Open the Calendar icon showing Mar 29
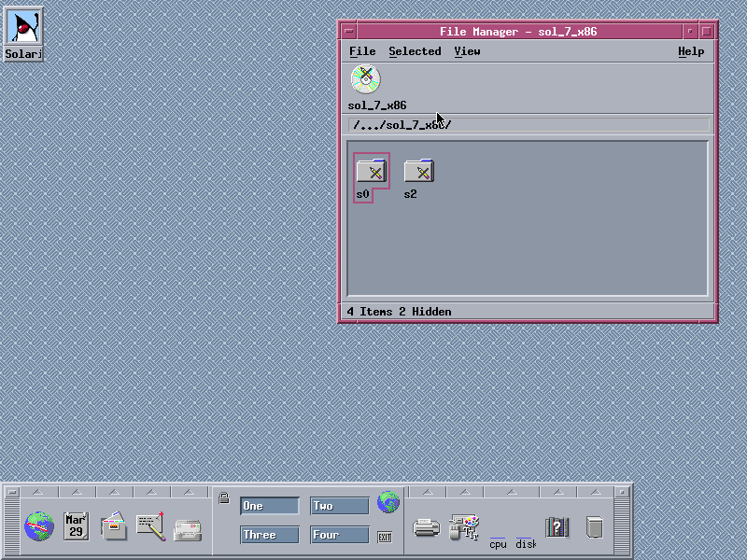This screenshot has width=747, height=560. click(77, 526)
